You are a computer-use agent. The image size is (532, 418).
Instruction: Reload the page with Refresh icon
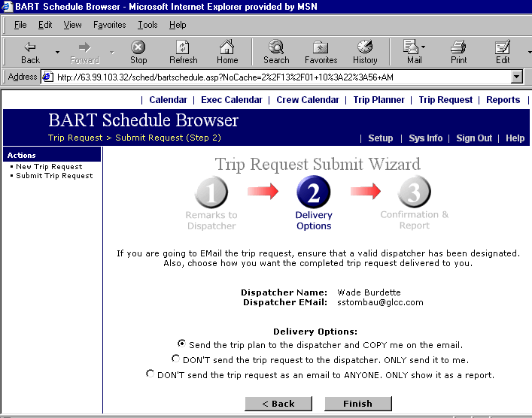pos(183,47)
